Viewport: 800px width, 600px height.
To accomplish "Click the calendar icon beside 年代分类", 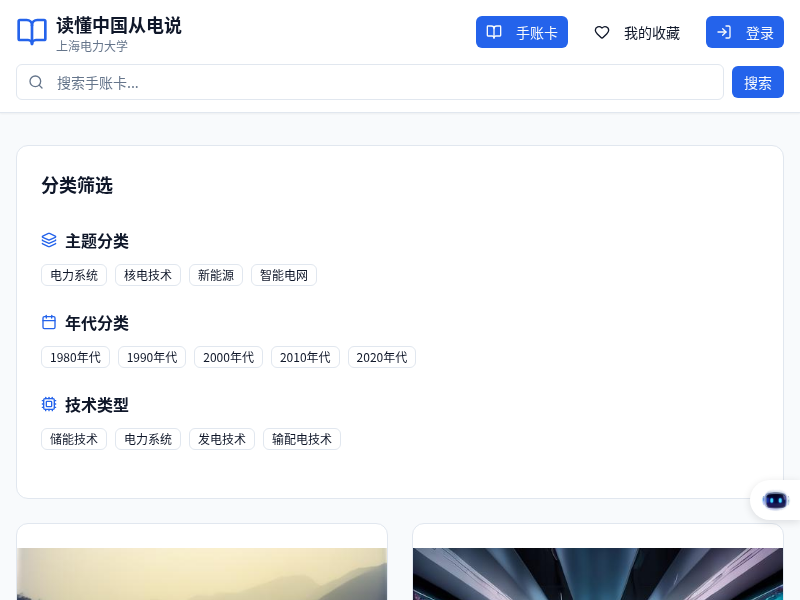I will click(x=49, y=322).
